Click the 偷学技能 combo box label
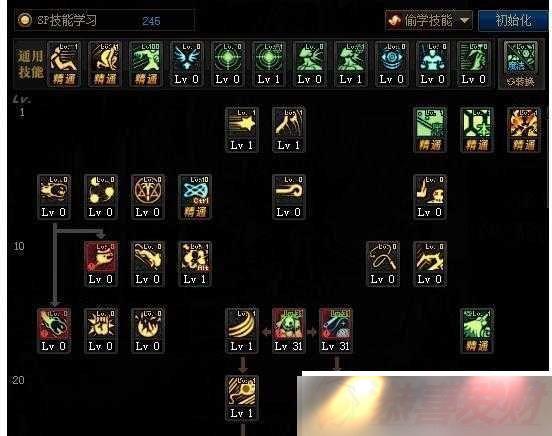552x436 pixels. 428,20
